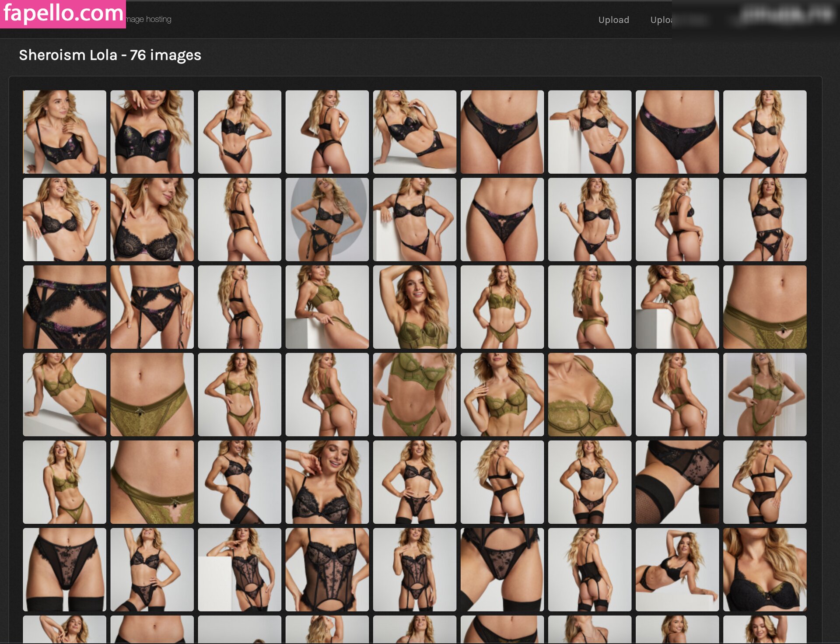Open the Upload link in header
Viewport: 840px width, 644px height.
(613, 20)
